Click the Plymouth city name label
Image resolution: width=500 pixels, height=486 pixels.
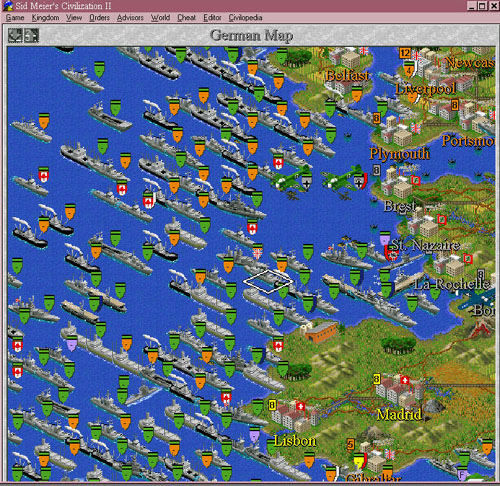point(399,153)
